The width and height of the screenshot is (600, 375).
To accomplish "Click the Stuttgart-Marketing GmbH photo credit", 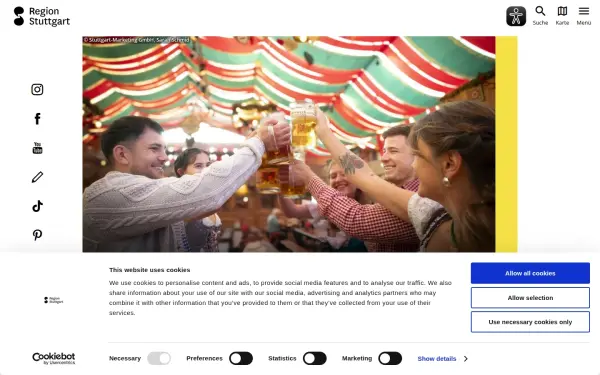I will pyautogui.click(x=137, y=40).
